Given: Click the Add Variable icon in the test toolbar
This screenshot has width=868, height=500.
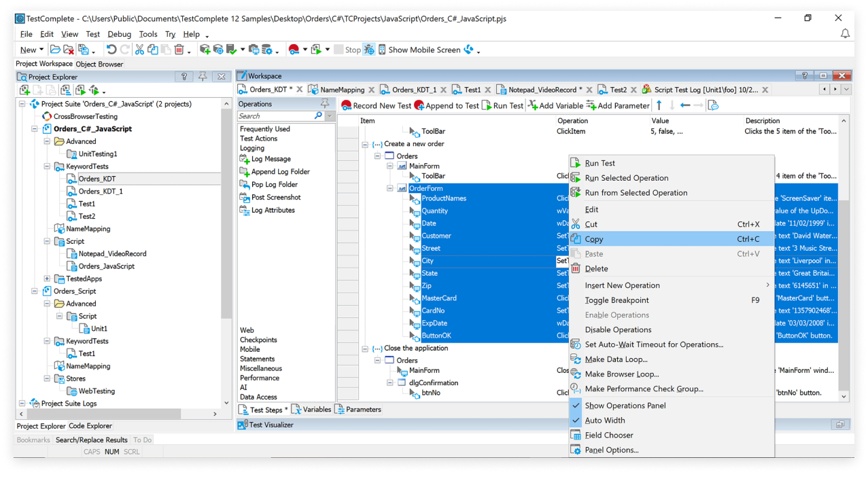Looking at the screenshot, I should (x=533, y=105).
